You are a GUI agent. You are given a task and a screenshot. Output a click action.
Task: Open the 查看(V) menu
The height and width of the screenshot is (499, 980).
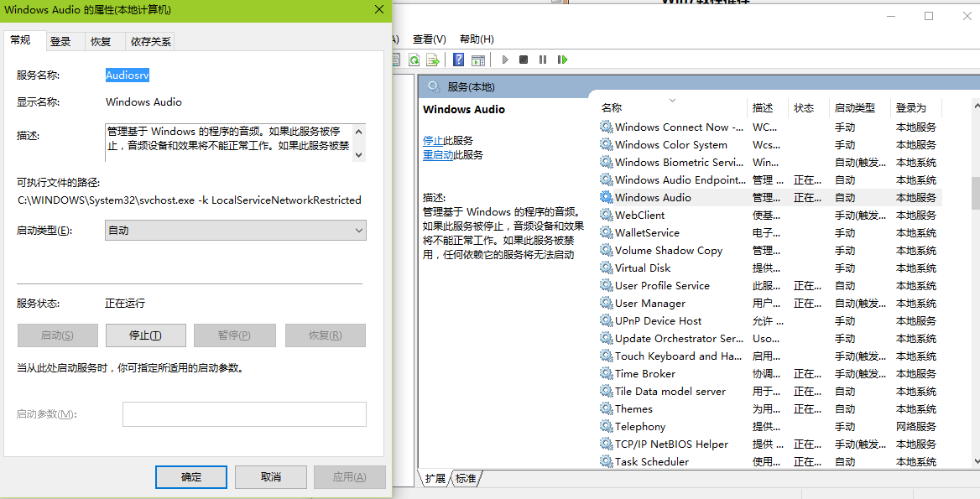pos(428,39)
